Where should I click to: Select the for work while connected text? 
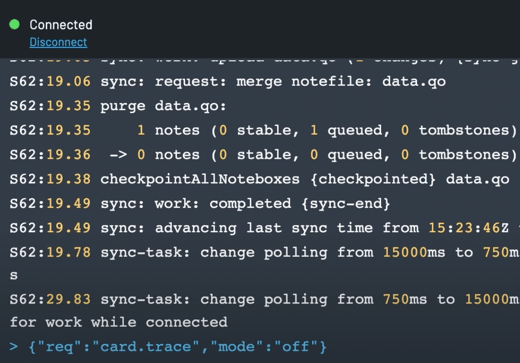[119, 322]
